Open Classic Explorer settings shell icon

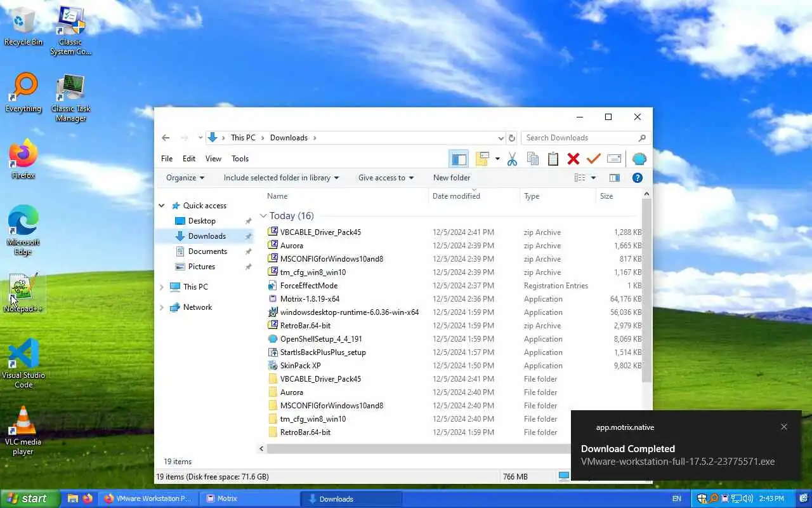click(x=639, y=159)
